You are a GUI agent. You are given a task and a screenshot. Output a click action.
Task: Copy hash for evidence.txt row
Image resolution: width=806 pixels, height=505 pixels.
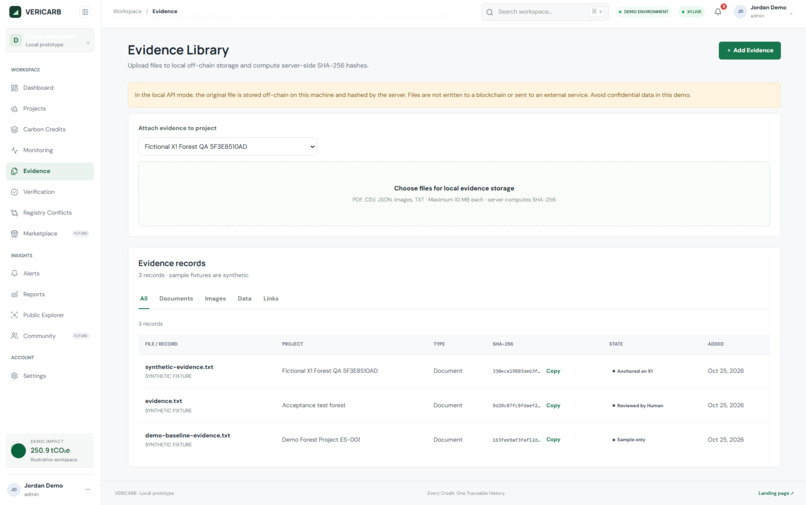coord(553,406)
